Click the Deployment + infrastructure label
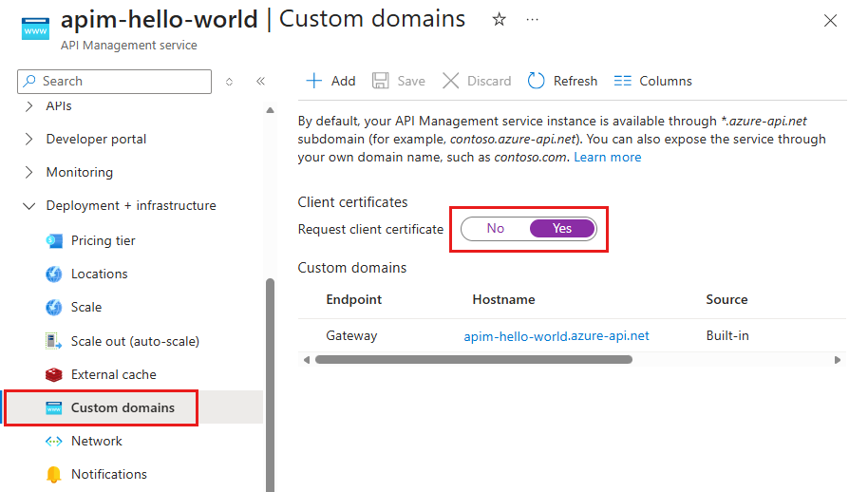Viewport: 868px width, 492px height. pyautogui.click(x=131, y=205)
